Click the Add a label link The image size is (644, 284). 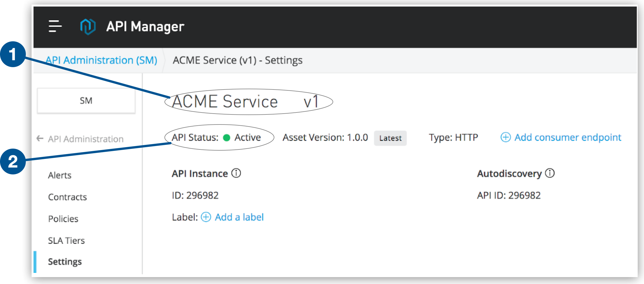coord(239,217)
